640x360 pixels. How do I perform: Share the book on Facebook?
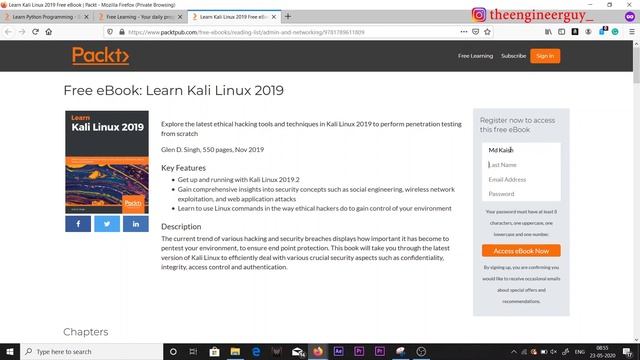(78, 224)
